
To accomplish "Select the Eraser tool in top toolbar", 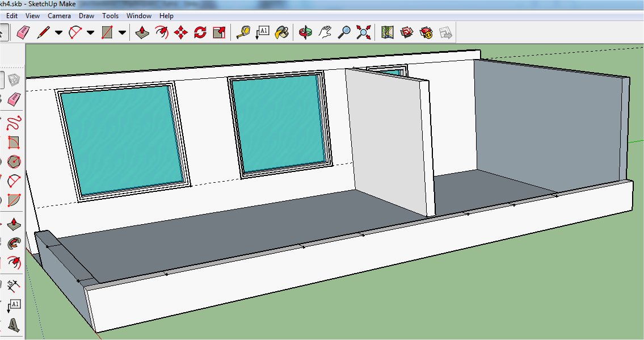I will [x=23, y=32].
